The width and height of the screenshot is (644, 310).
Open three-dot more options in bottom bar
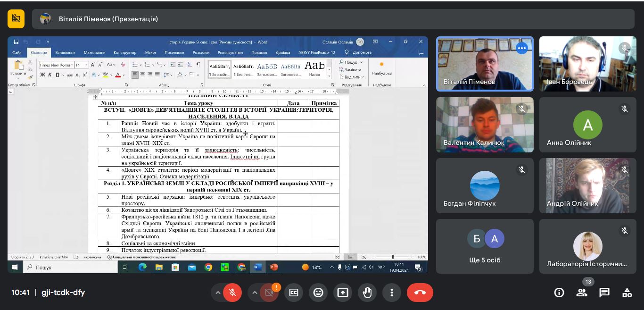[x=392, y=293]
